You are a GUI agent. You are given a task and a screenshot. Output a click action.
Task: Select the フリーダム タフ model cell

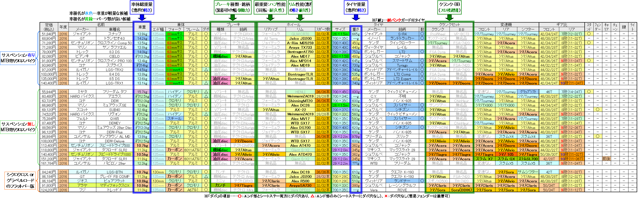114,92
